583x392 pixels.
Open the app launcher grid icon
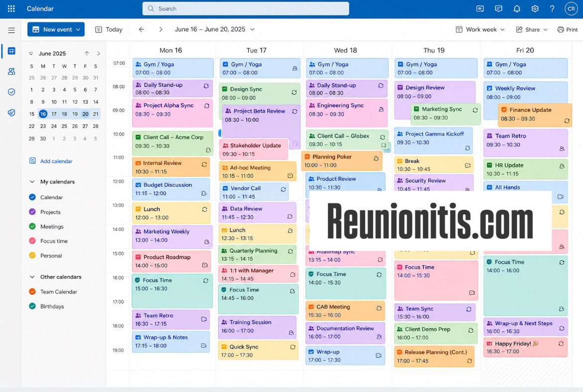click(x=11, y=8)
